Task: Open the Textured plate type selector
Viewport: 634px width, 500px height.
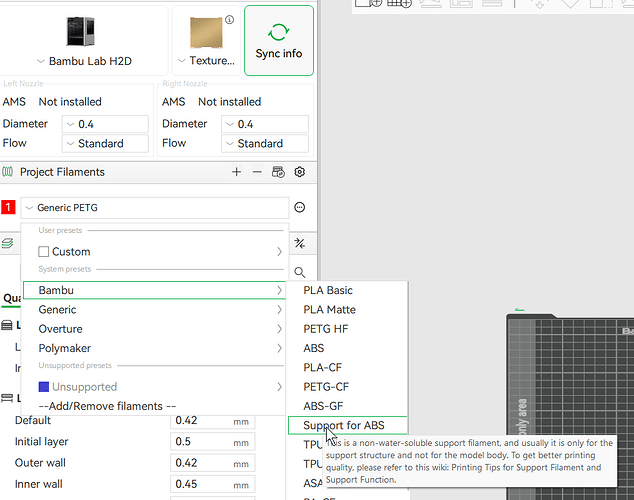Action: point(206,41)
